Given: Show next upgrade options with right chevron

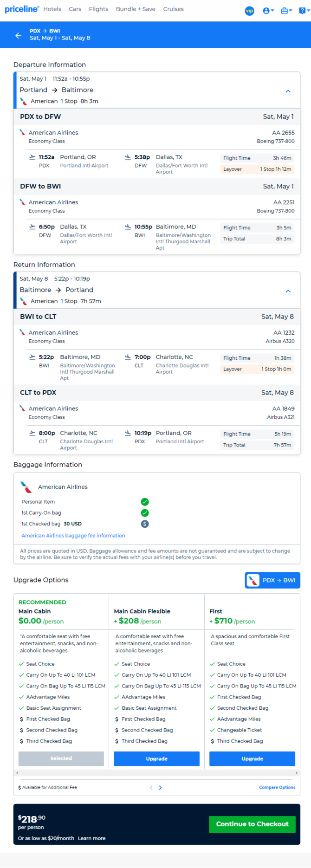Looking at the screenshot, I should coord(161,788).
